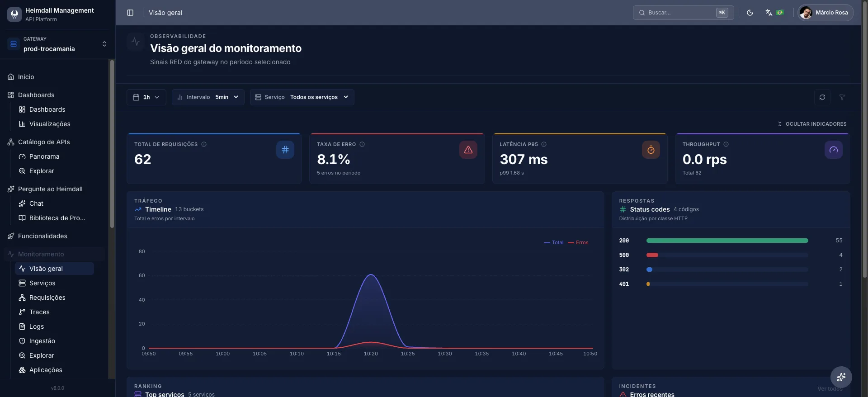Click Ver todos link in Incidentes
The height and width of the screenshot is (397, 868).
pyautogui.click(x=830, y=389)
